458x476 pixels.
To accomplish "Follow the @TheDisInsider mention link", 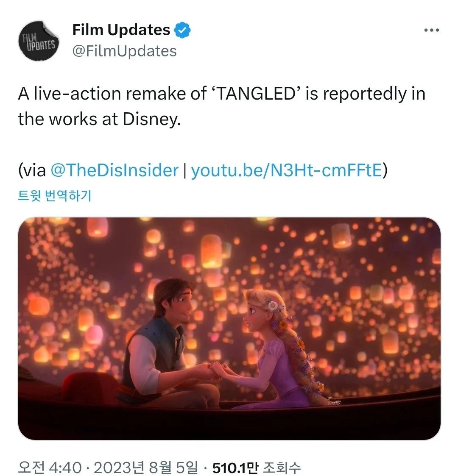I will coord(114,170).
